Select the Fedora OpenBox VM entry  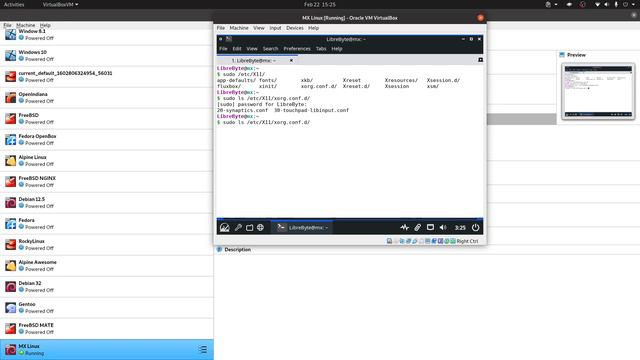click(107, 140)
